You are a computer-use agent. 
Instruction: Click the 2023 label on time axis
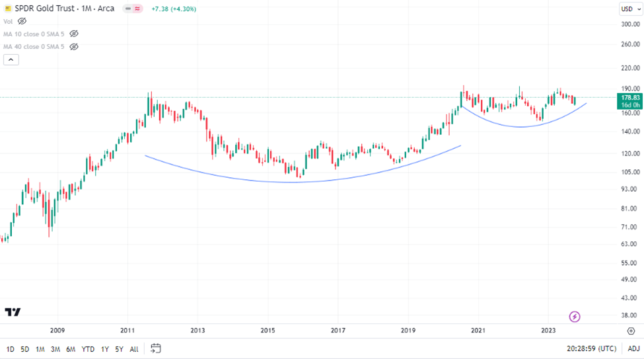(x=548, y=330)
